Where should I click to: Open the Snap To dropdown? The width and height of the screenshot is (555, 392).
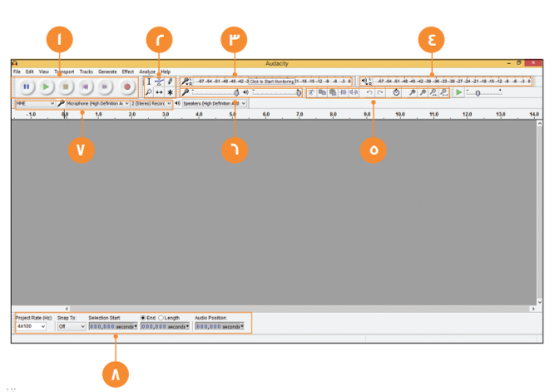(72, 326)
